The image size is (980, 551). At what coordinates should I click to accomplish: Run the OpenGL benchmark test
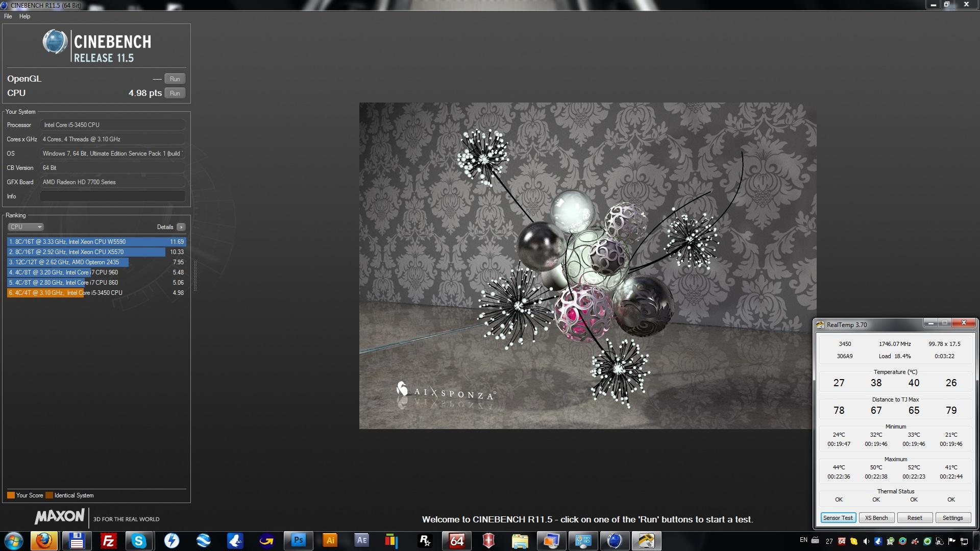coord(175,79)
